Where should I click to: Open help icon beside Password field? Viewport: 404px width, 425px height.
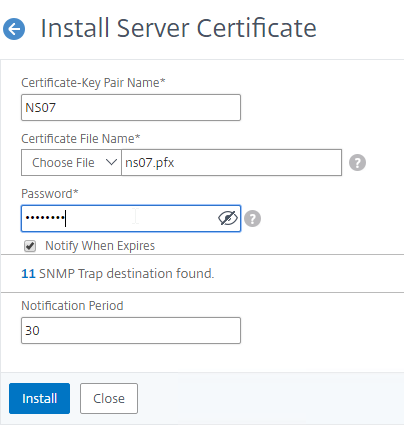252,219
